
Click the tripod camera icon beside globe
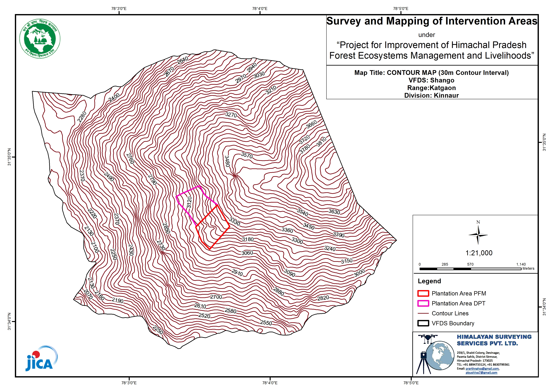click(423, 363)
